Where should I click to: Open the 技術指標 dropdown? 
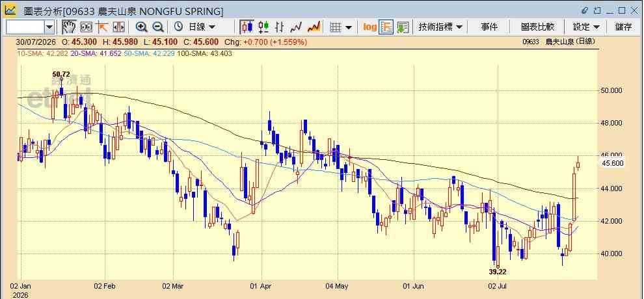coord(440,27)
